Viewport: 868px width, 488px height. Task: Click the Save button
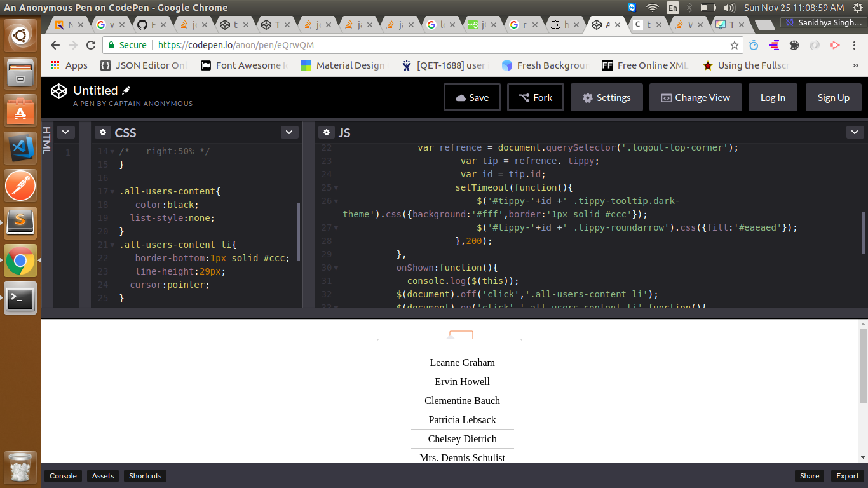pyautogui.click(x=472, y=97)
